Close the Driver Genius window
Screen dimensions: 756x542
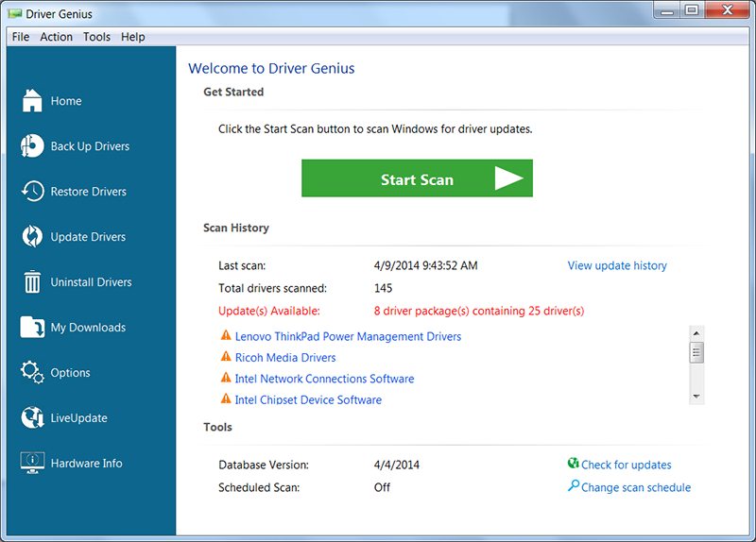click(x=727, y=9)
